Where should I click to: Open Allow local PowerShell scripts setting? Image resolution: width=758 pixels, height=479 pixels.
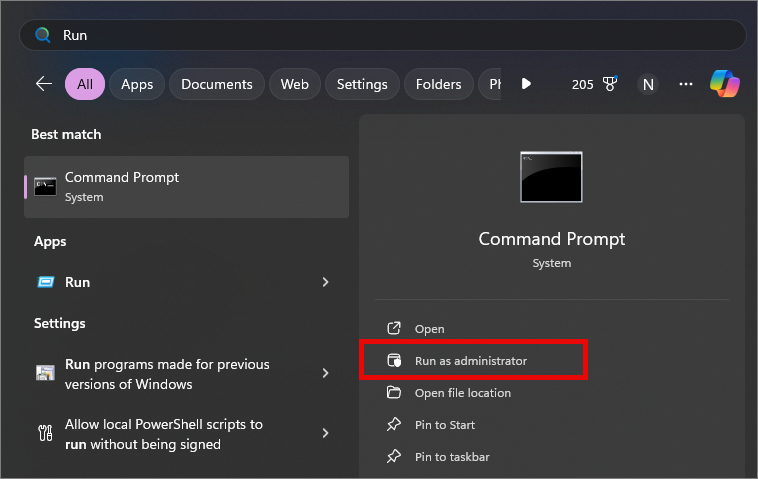pyautogui.click(x=187, y=434)
